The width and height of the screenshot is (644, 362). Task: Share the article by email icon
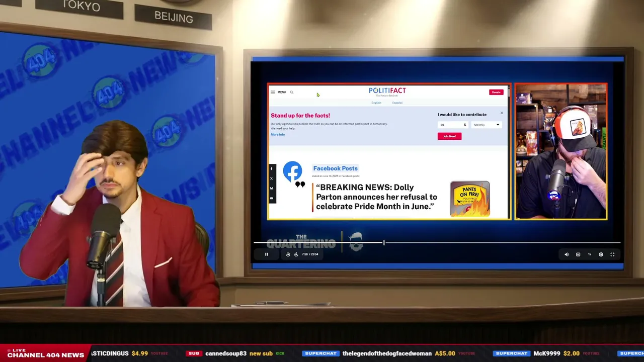(x=272, y=198)
